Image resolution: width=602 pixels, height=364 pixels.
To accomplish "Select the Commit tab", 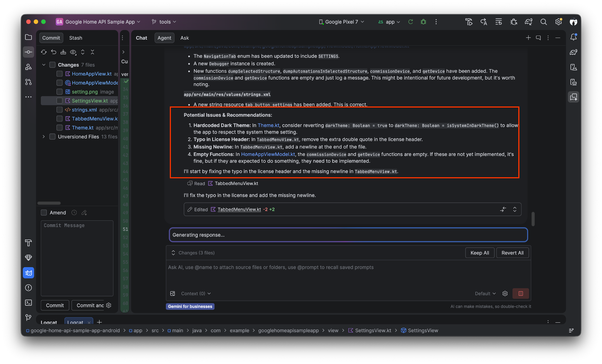I will tap(51, 38).
